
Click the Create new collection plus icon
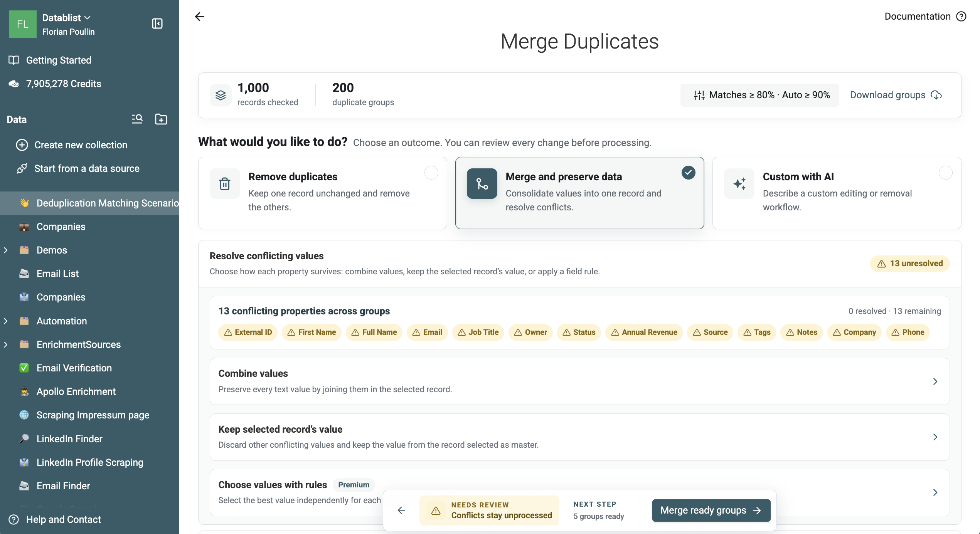22,145
